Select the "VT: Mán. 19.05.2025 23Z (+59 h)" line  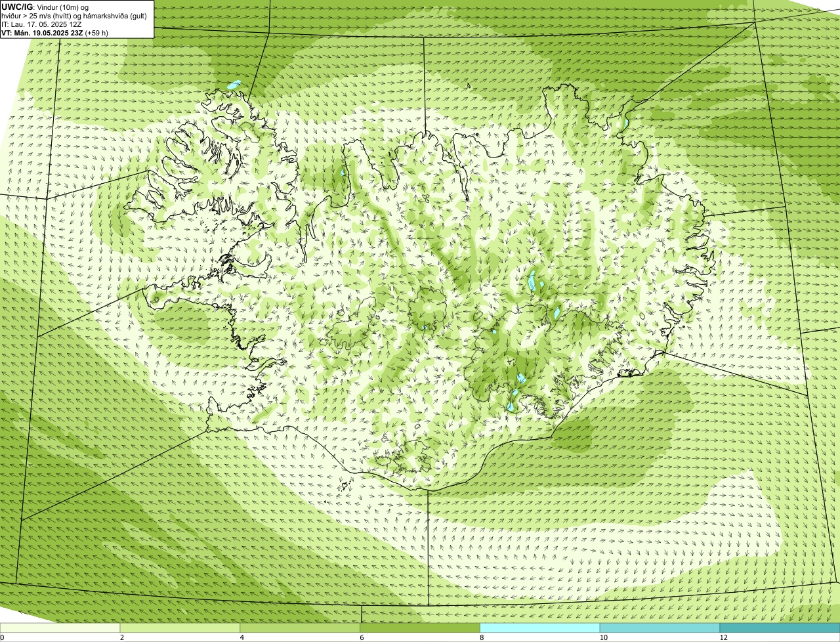[55, 33]
